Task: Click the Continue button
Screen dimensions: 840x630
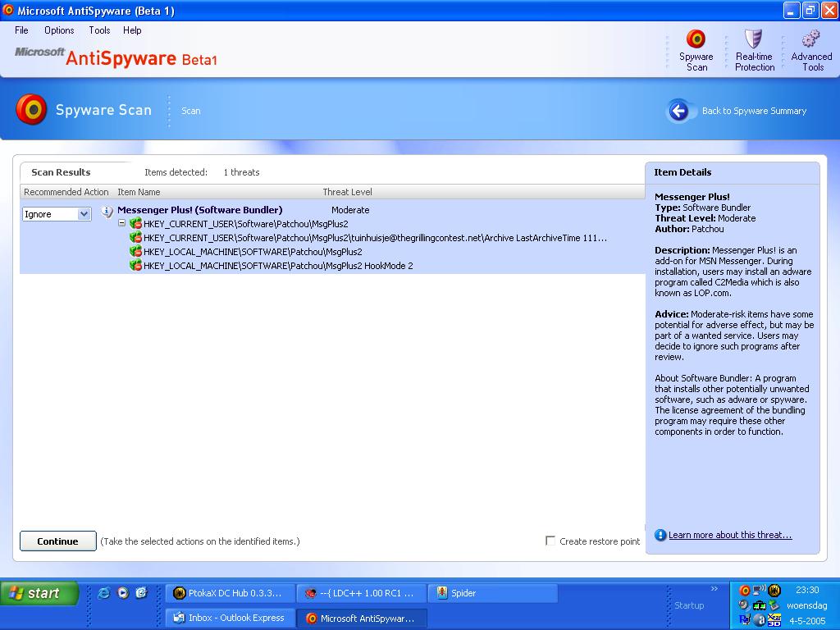Action: click(x=58, y=541)
